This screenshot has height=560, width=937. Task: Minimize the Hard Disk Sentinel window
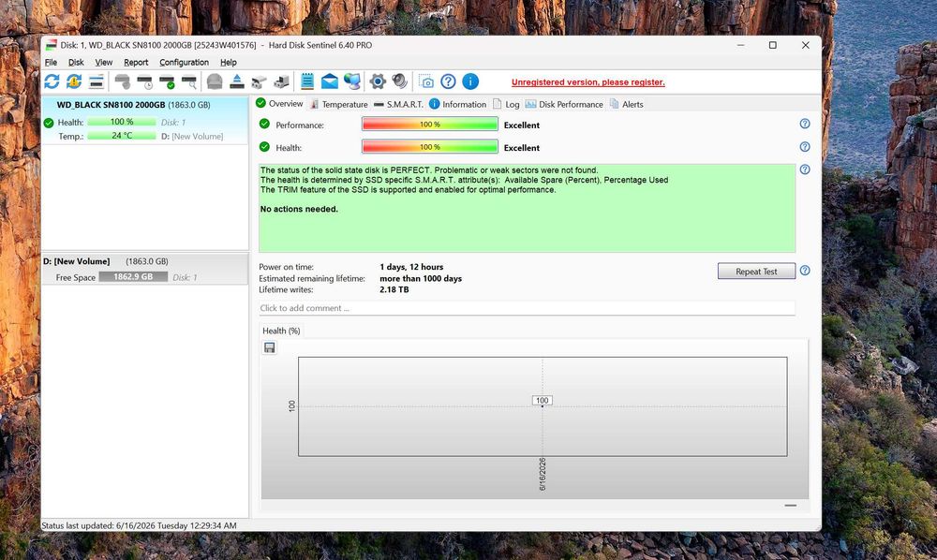740,45
